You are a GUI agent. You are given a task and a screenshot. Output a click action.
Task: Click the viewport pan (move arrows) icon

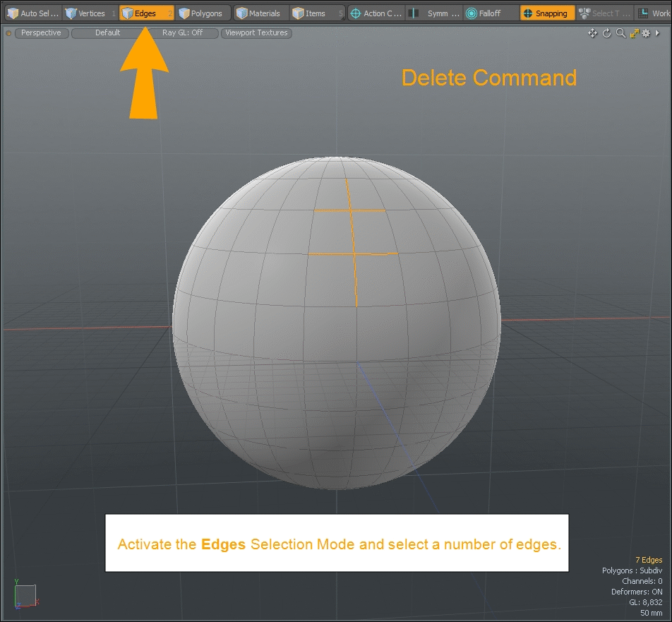[593, 33]
